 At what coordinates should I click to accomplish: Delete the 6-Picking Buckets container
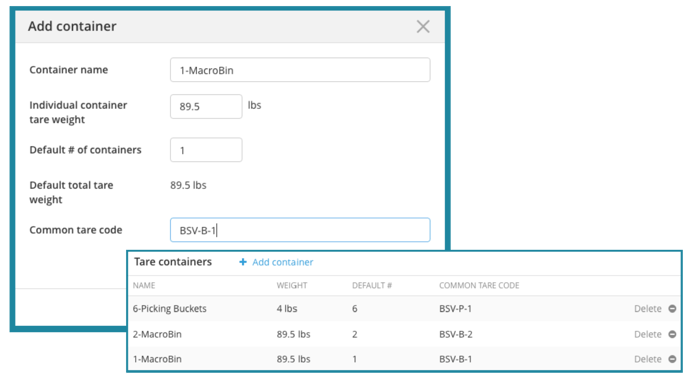pos(648,309)
